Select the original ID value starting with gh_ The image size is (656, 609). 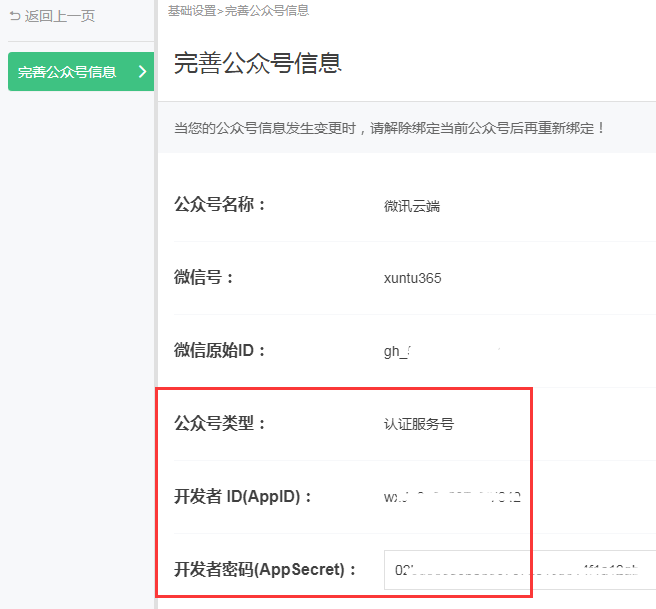[398, 351]
